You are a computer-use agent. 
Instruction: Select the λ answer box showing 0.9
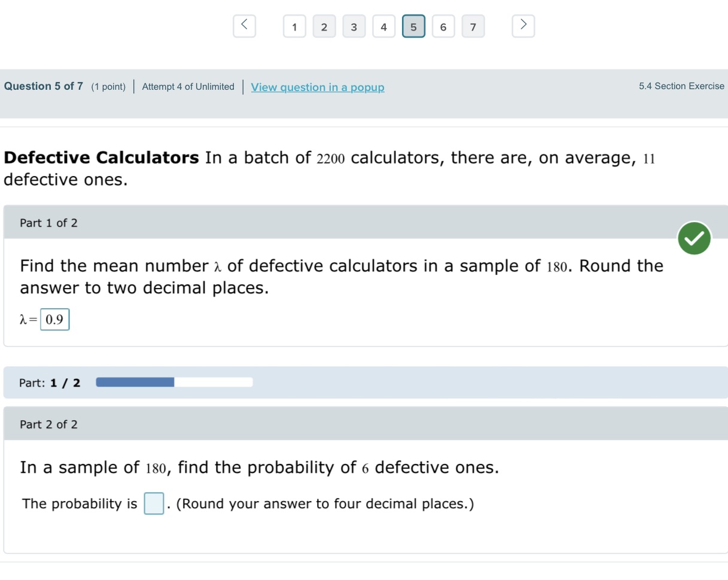tap(54, 320)
